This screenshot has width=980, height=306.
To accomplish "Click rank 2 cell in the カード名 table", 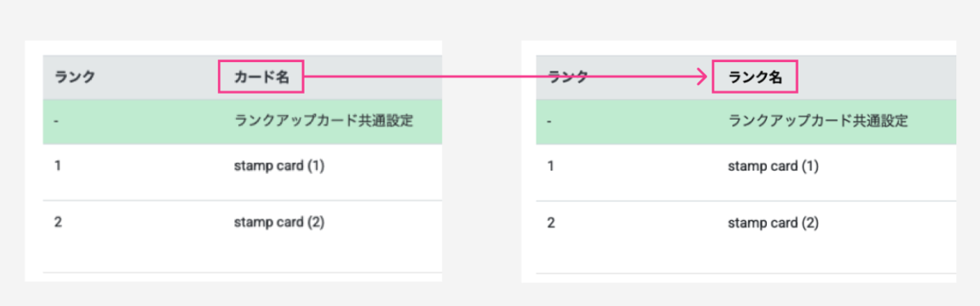I will 58,222.
